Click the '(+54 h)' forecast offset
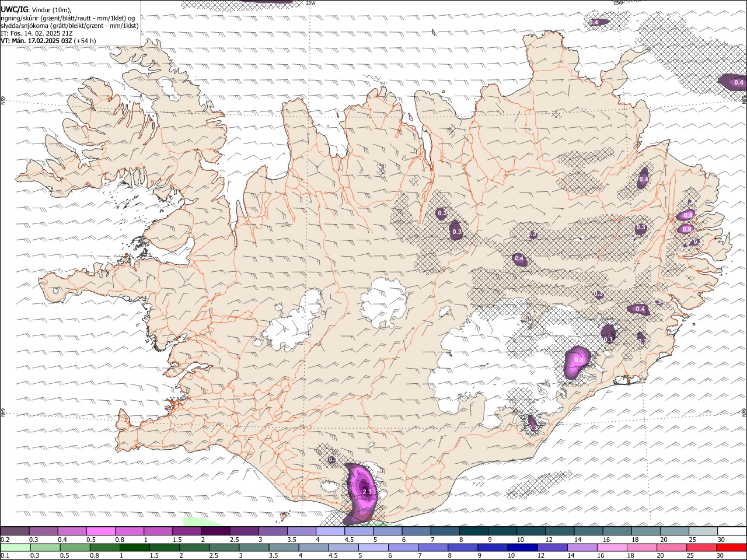The image size is (747, 560). [85, 41]
